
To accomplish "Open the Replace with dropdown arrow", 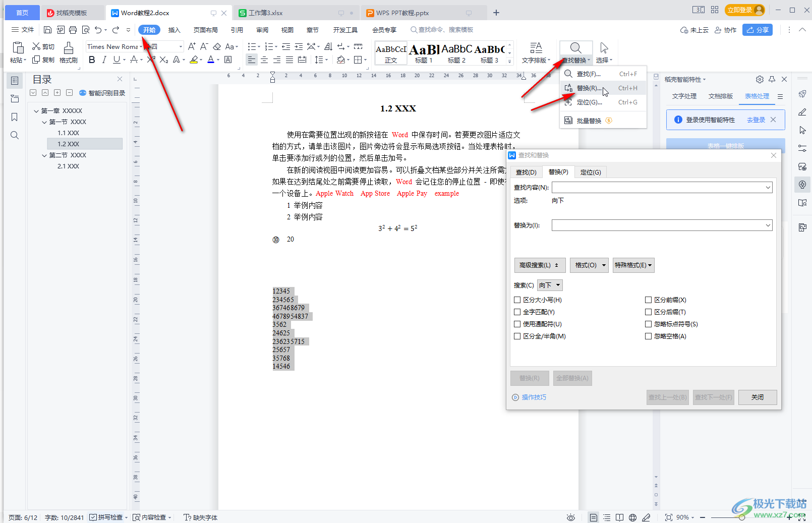I will pyautogui.click(x=768, y=225).
